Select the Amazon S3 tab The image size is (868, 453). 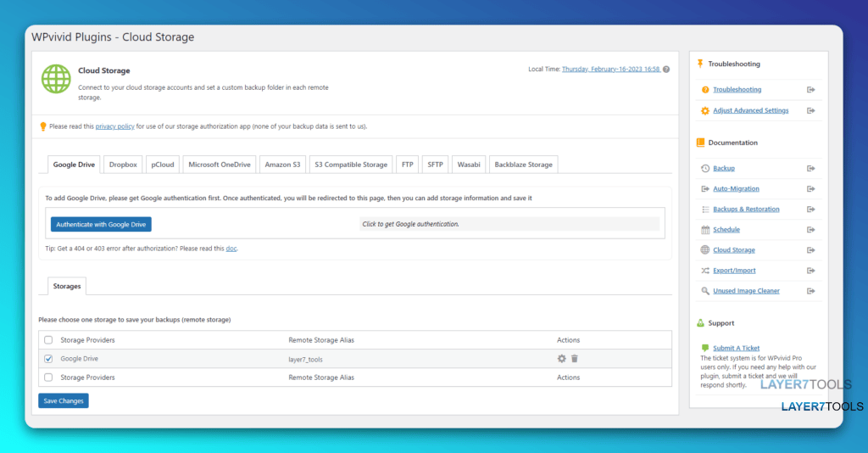point(282,165)
